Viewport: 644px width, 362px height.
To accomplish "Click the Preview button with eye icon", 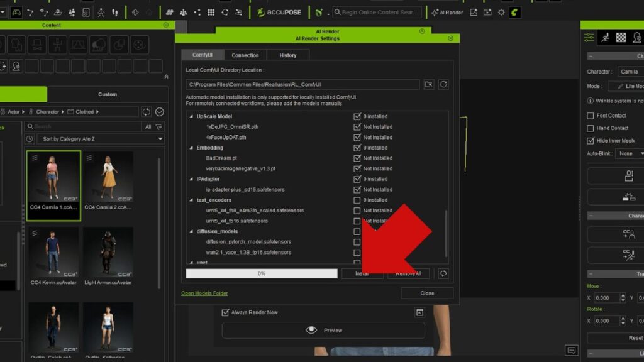I will click(324, 331).
